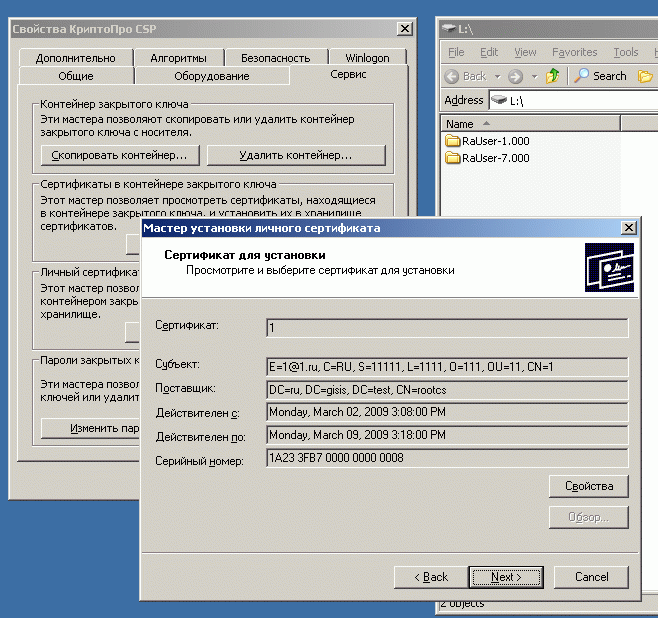Image resolution: width=658 pixels, height=618 pixels.
Task: Click the Next button in wizard
Action: [506, 577]
